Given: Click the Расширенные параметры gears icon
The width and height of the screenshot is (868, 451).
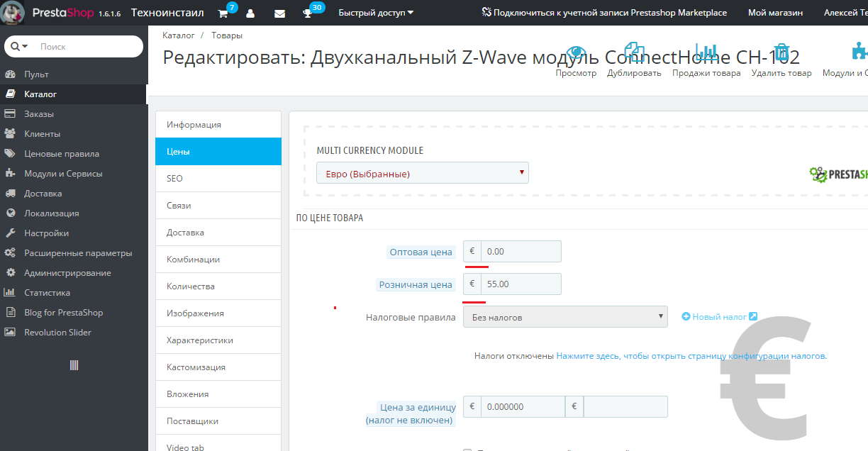Looking at the screenshot, I should click(x=10, y=253).
